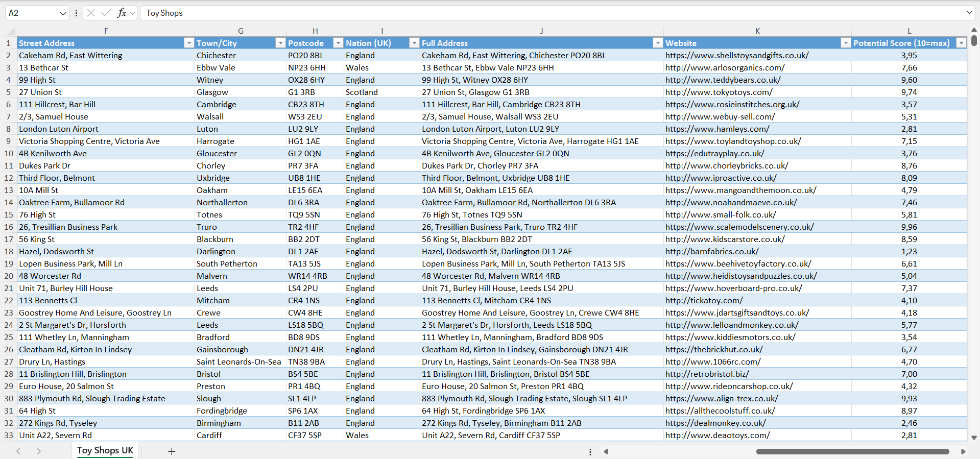Open the chorleybricks.co.uk website link
This screenshot has height=459, width=980.
coord(727,165)
